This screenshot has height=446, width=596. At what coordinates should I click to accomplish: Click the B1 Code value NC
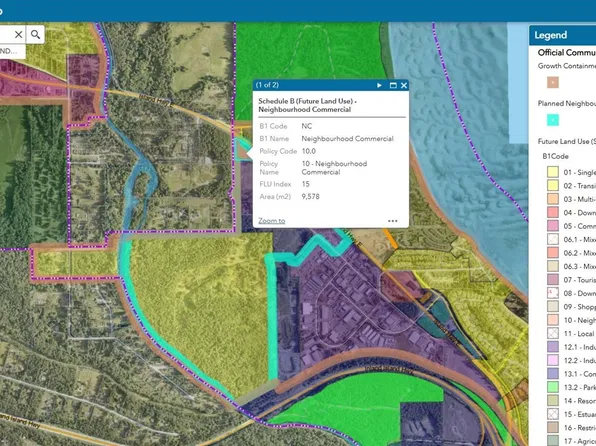306,126
